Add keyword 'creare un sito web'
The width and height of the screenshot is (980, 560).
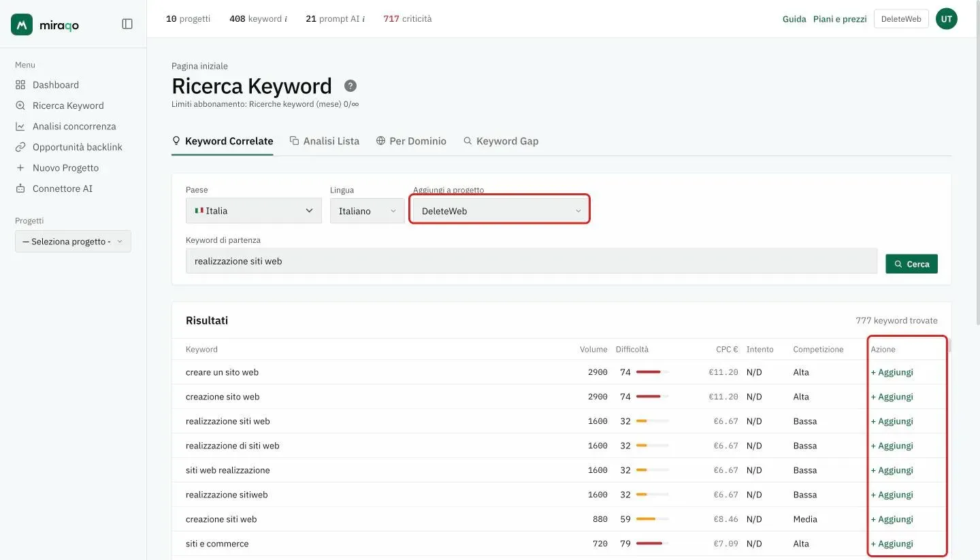[x=892, y=372]
